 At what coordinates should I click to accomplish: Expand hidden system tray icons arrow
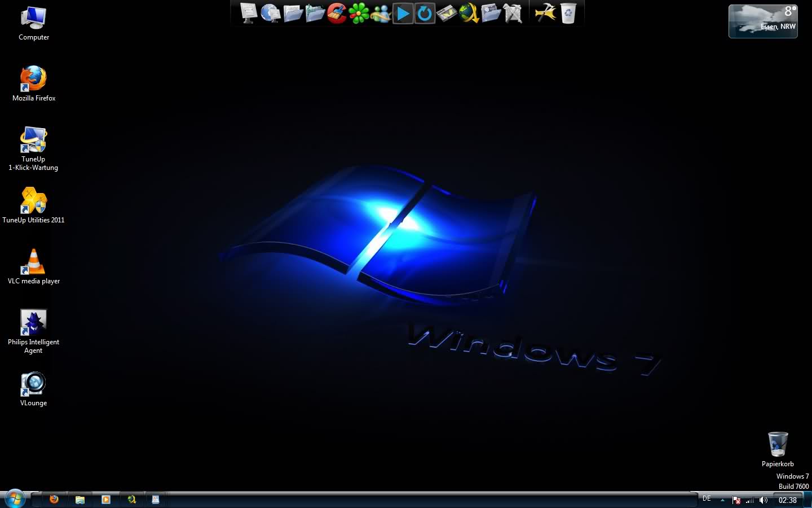tap(722, 500)
